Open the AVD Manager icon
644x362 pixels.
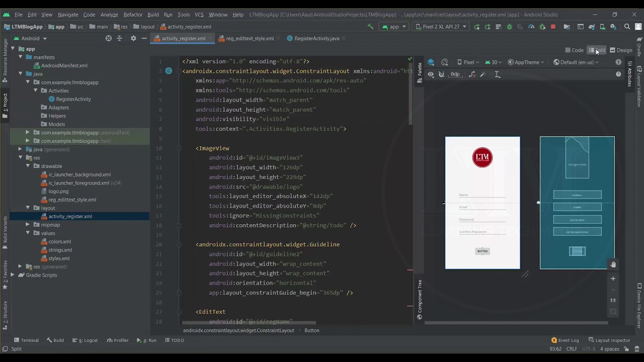coord(603,27)
